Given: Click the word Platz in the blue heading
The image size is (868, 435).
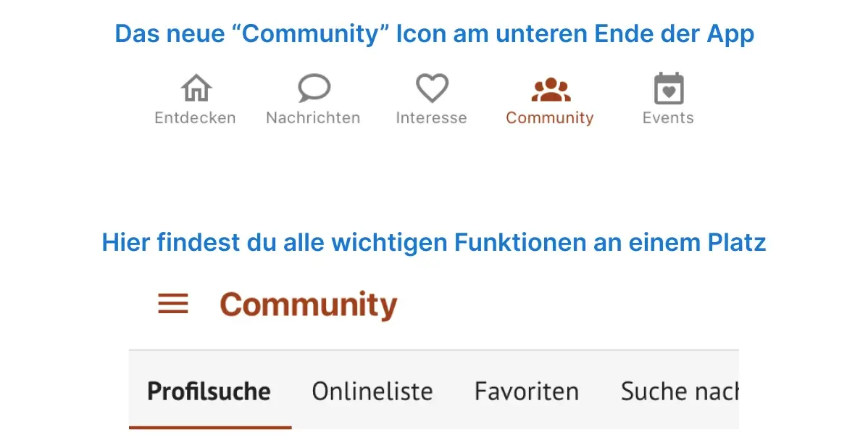Looking at the screenshot, I should click(x=736, y=242).
